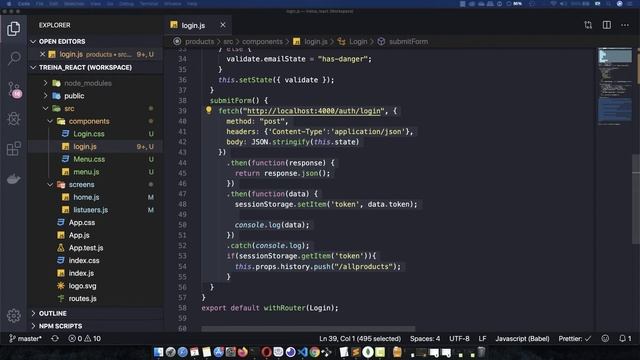Click the editor horizontal scrollbar
The image size is (640, 360).
pos(308,329)
